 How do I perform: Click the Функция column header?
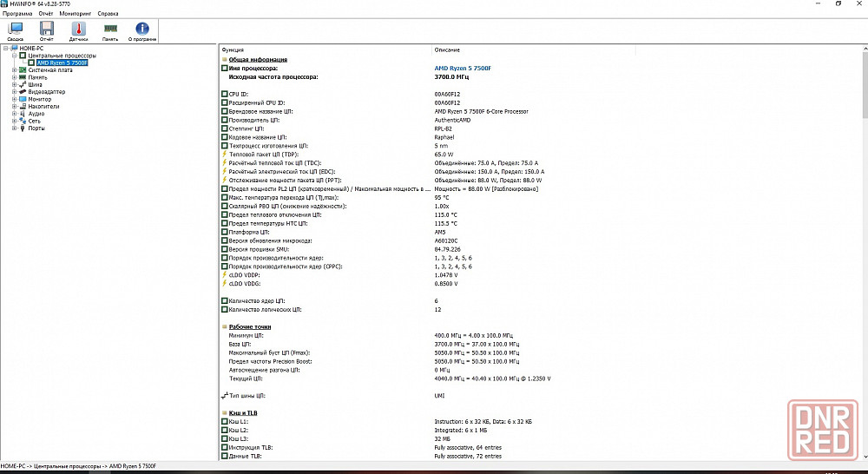(325, 49)
